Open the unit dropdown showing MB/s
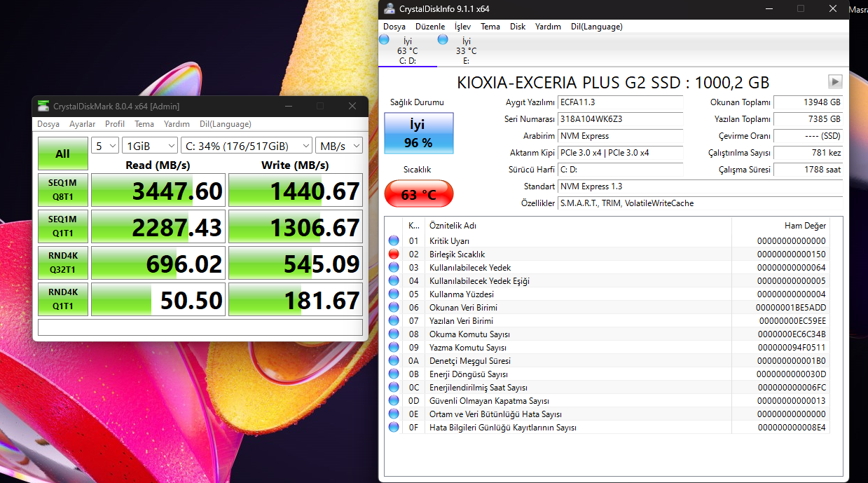 pyautogui.click(x=339, y=145)
